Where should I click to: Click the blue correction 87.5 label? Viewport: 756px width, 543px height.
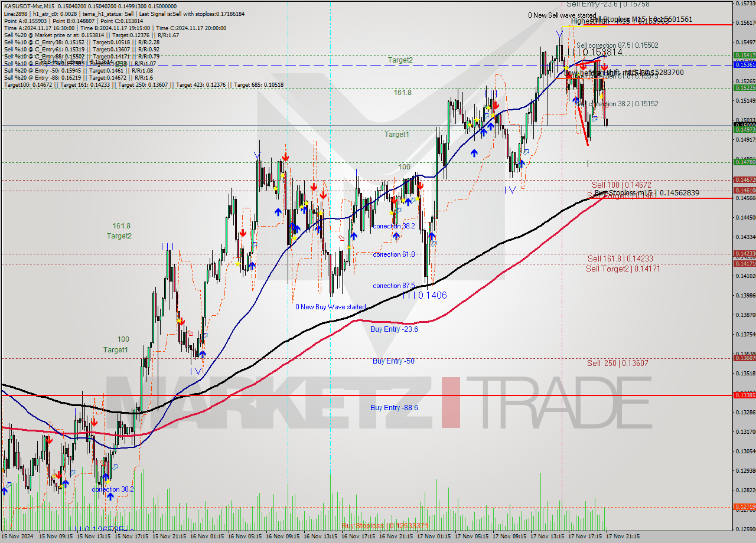point(393,286)
